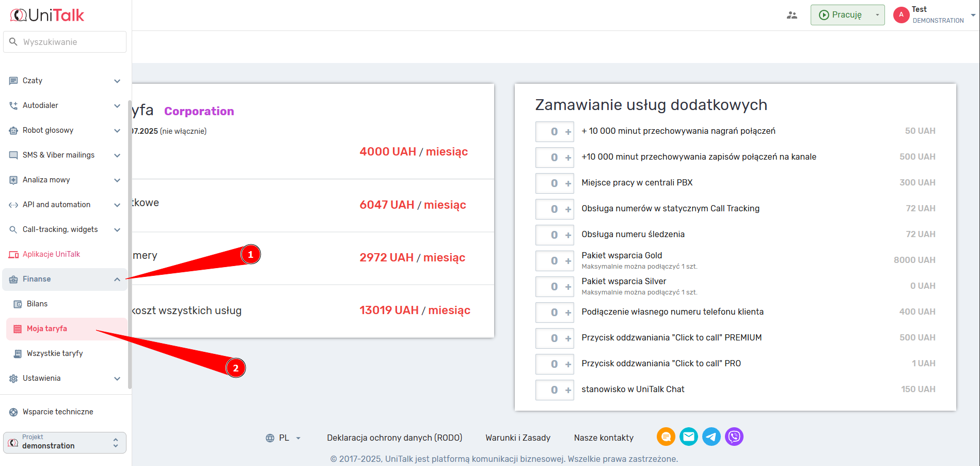Select Wszystkie taryfy in sidebar
Viewport: 980px width, 466px height.
(55, 353)
